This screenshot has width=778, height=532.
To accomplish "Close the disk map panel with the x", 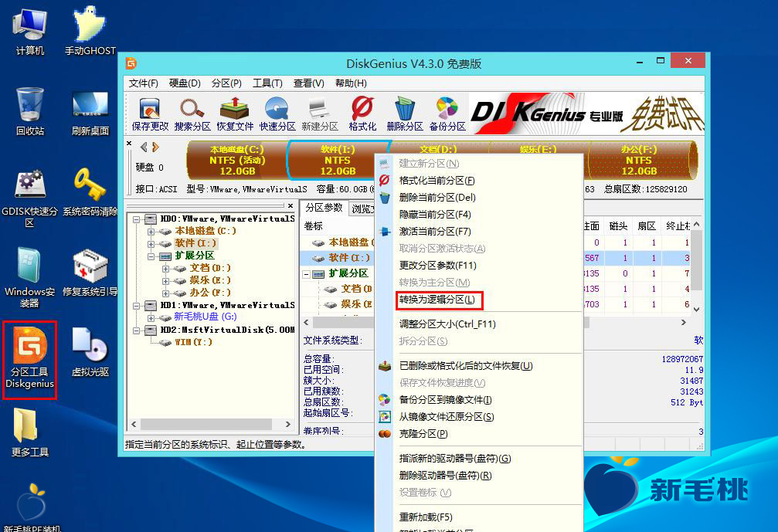I will [x=129, y=144].
